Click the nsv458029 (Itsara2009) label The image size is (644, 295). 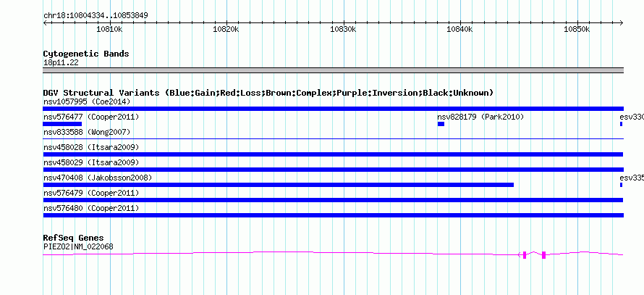91,162
